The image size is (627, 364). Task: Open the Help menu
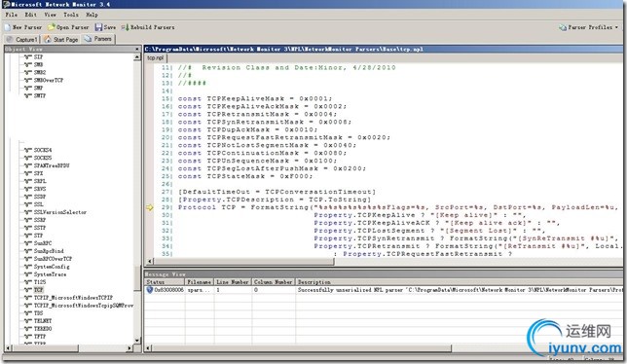pyautogui.click(x=92, y=15)
